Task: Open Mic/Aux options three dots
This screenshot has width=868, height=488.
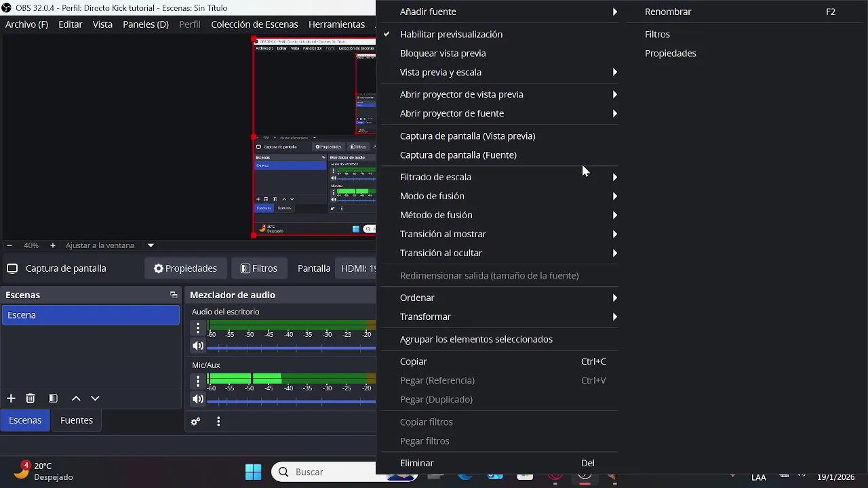Action: point(198,382)
